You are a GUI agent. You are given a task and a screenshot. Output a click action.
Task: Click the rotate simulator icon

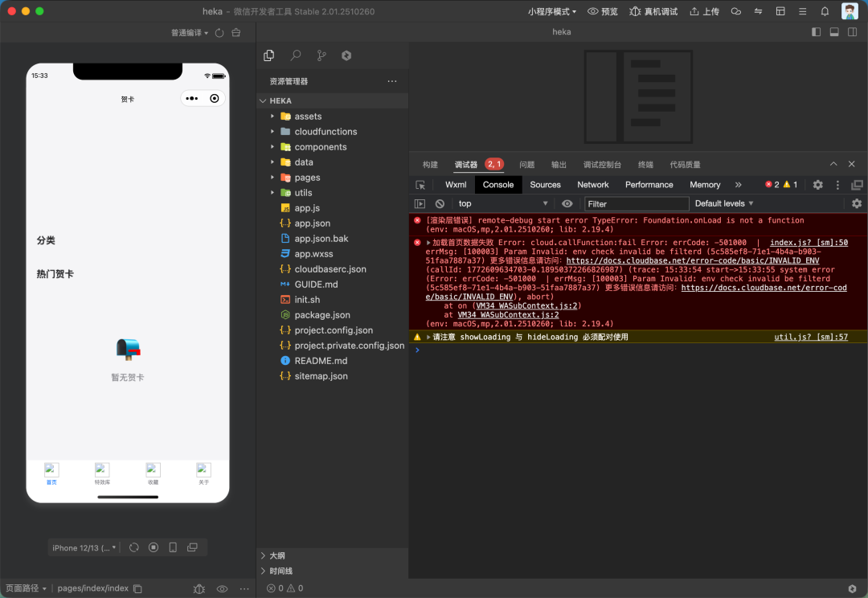[x=134, y=547]
